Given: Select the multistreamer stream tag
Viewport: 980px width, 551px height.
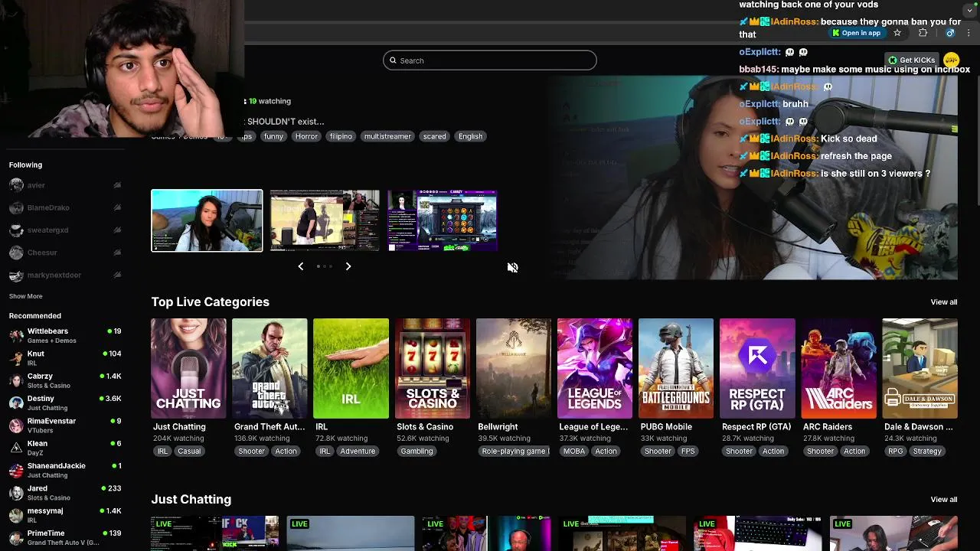Looking at the screenshot, I should pos(387,136).
